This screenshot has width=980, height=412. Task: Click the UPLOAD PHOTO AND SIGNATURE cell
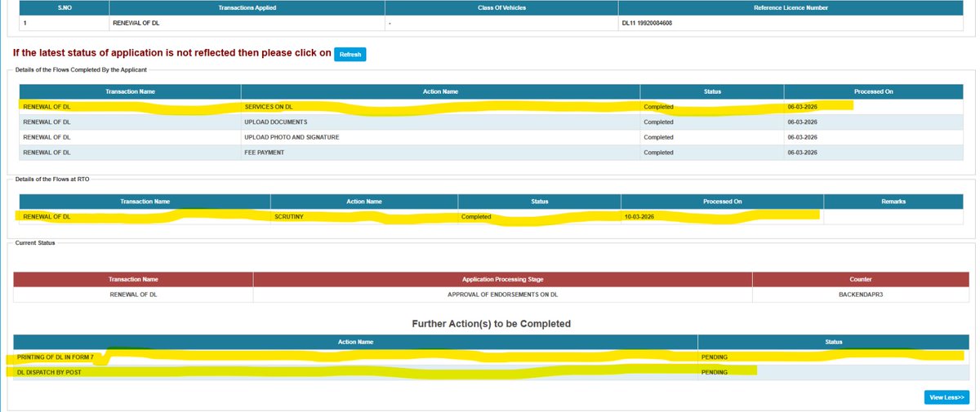[440, 137]
